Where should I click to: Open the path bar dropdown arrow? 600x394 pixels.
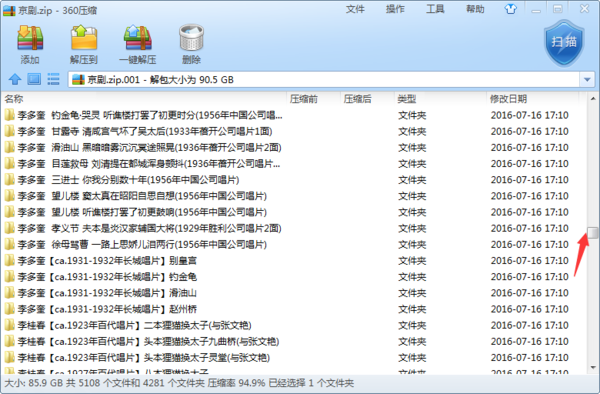587,80
